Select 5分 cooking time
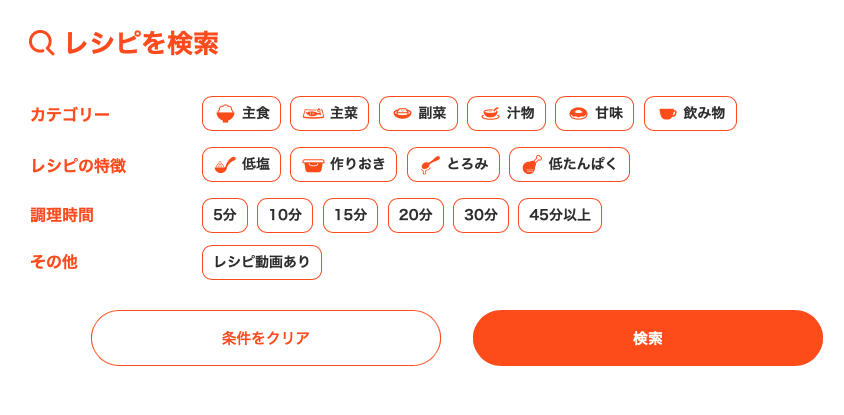The width and height of the screenshot is (844, 415). (225, 216)
